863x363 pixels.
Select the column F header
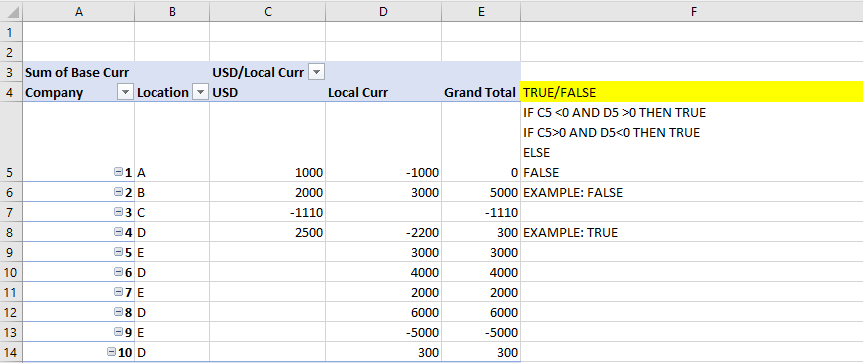tap(692, 11)
